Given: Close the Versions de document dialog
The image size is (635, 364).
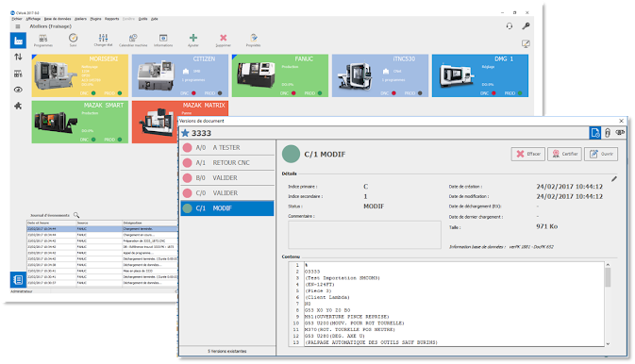Looking at the screenshot, I should tap(621, 121).
